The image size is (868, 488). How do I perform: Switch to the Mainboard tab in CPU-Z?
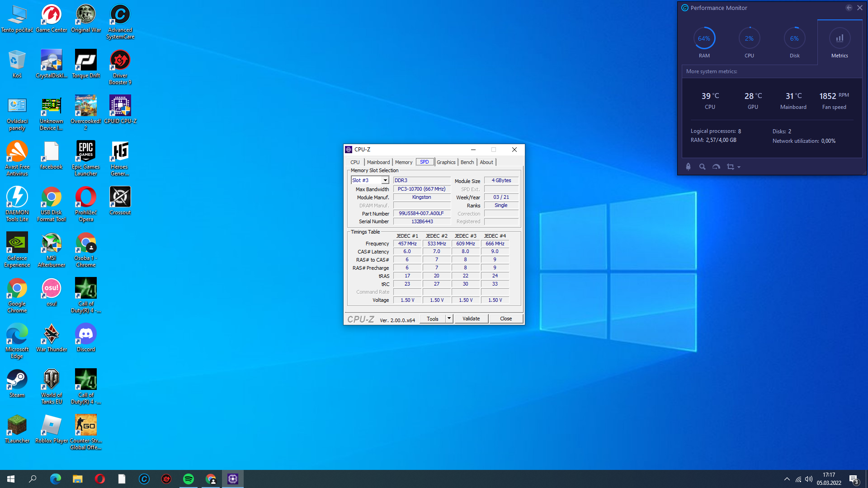(378, 162)
